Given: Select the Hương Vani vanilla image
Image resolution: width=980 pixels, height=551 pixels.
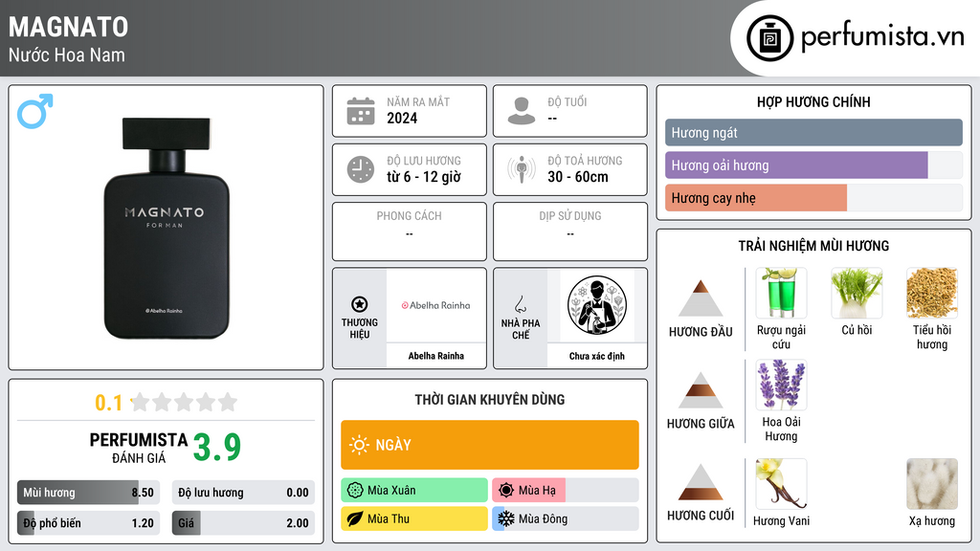Looking at the screenshot, I should pos(781,484).
